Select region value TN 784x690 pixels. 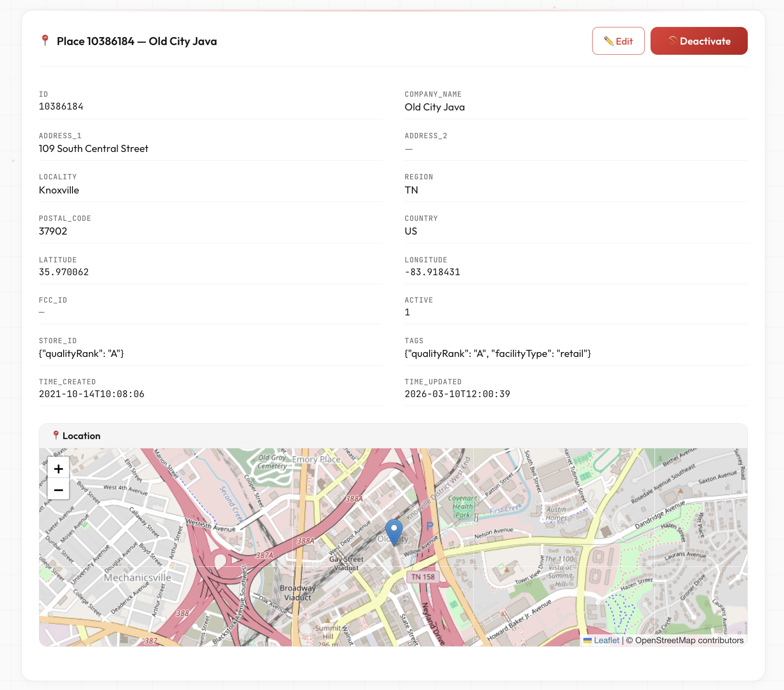[x=411, y=190]
